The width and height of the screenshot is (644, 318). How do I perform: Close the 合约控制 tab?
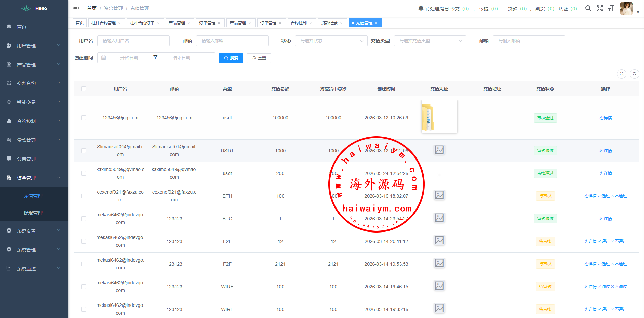[311, 23]
